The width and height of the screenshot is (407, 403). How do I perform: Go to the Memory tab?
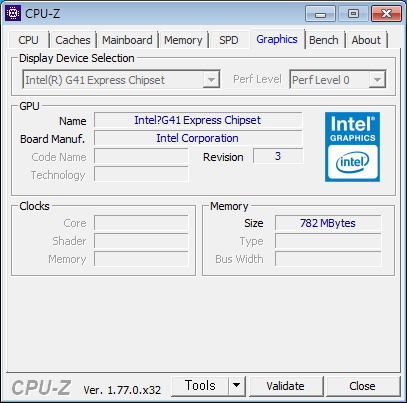tap(183, 40)
